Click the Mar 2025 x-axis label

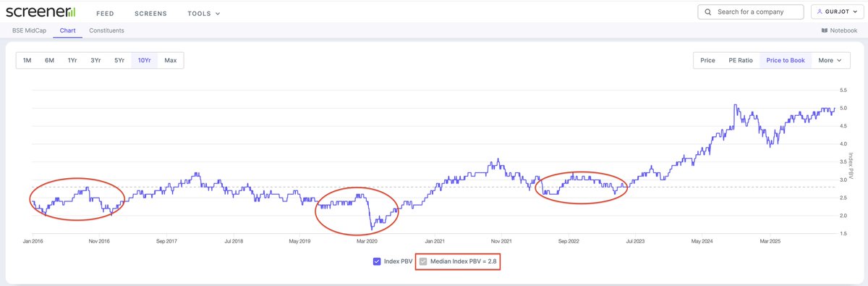[x=770, y=240]
